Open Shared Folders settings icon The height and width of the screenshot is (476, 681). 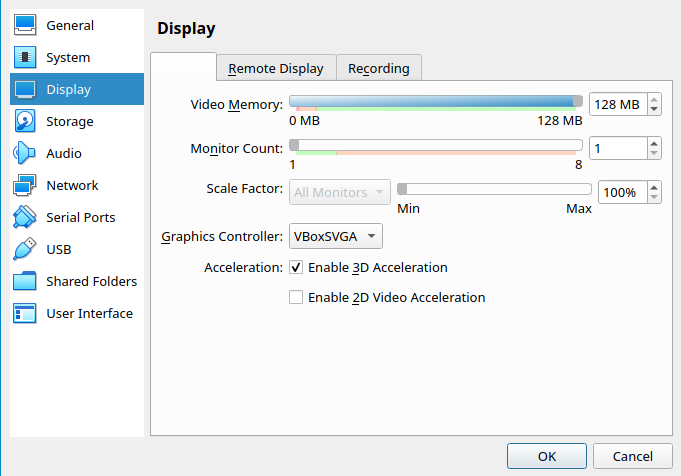coord(26,281)
